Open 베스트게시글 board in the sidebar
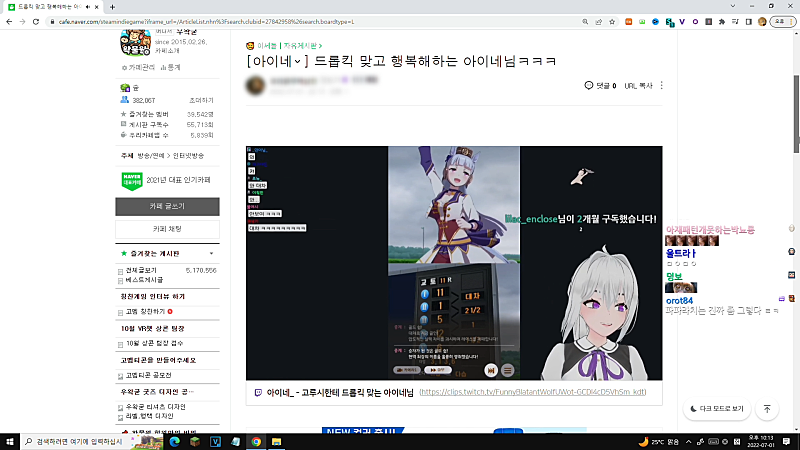 tap(144, 280)
